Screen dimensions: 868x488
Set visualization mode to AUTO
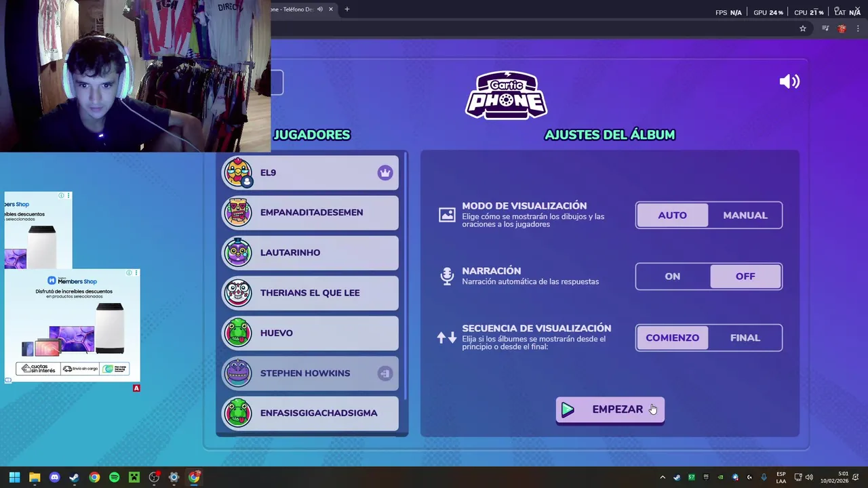point(673,215)
